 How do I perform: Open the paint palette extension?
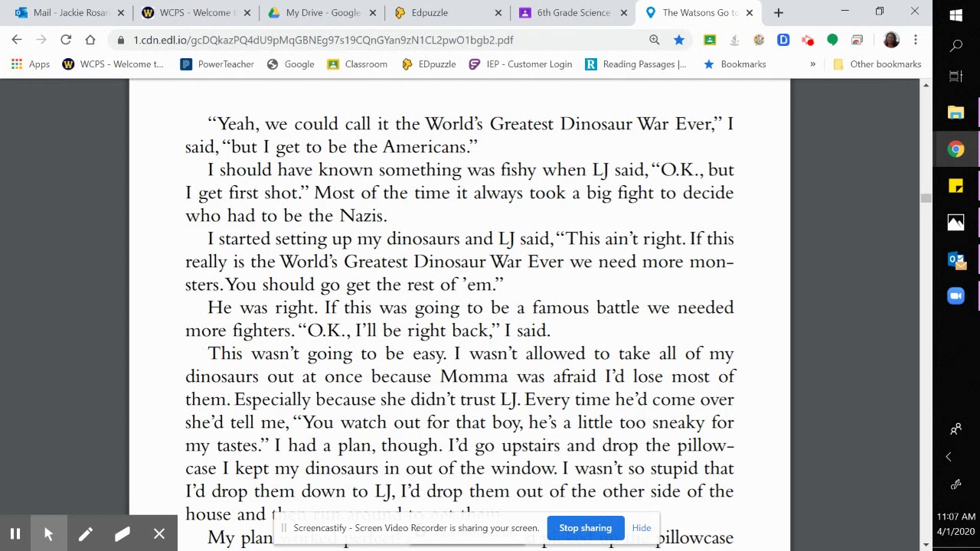coord(759,40)
